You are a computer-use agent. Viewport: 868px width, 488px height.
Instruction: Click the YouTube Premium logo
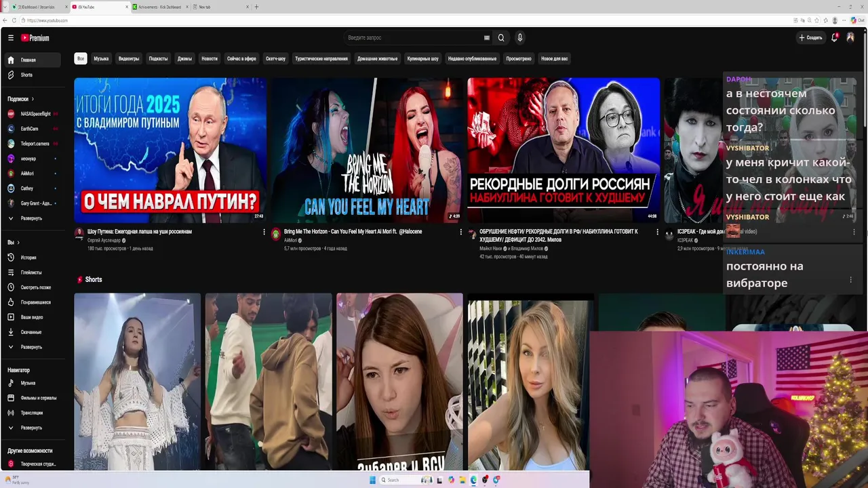tap(35, 38)
